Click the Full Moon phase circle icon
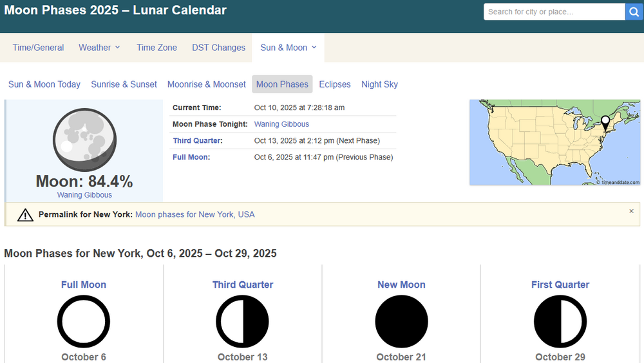Image resolution: width=644 pixels, height=363 pixels. click(x=84, y=321)
